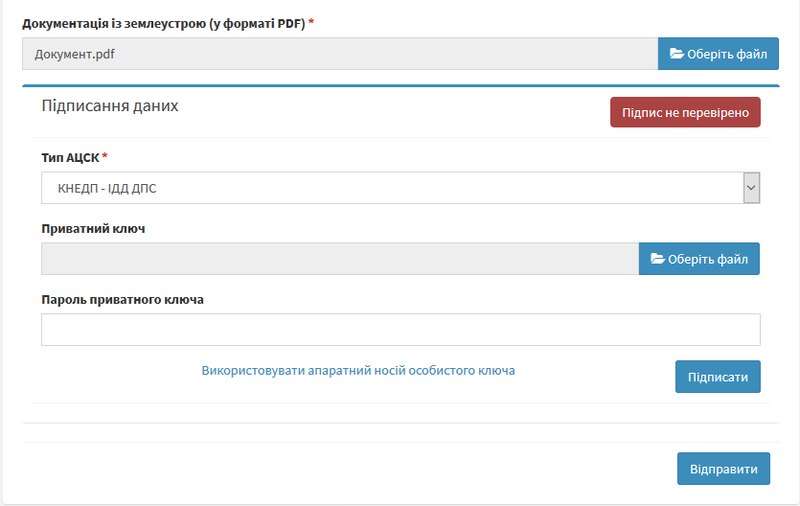Open the hardware key carrier link

[358, 370]
